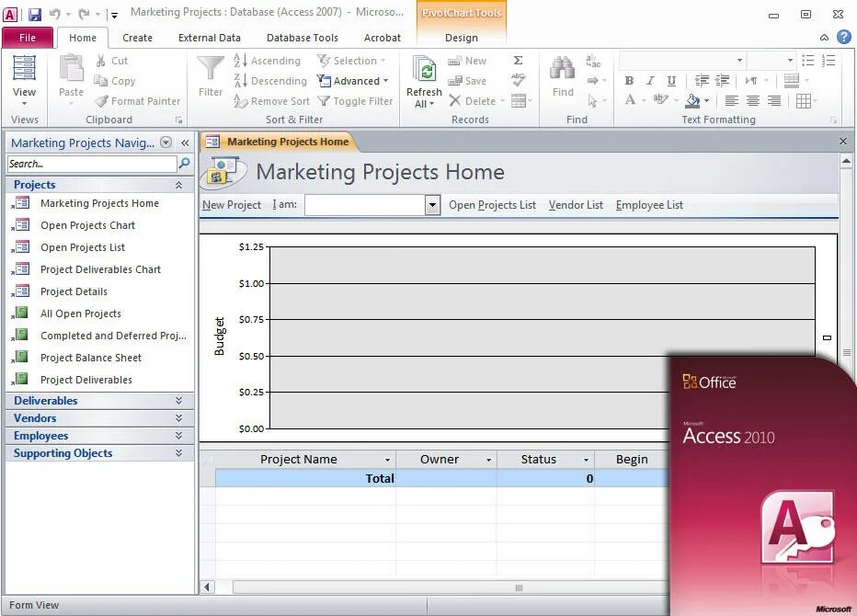This screenshot has width=857, height=616.
Task: Toggle Align Text Left
Action: (x=731, y=100)
